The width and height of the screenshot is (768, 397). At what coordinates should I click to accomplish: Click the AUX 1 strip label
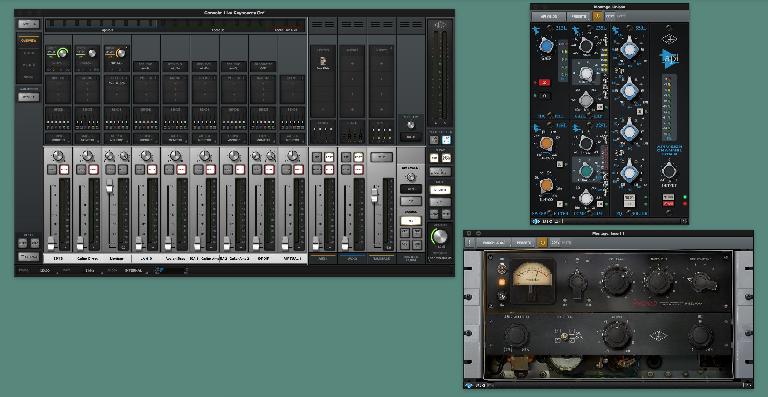(x=323, y=258)
